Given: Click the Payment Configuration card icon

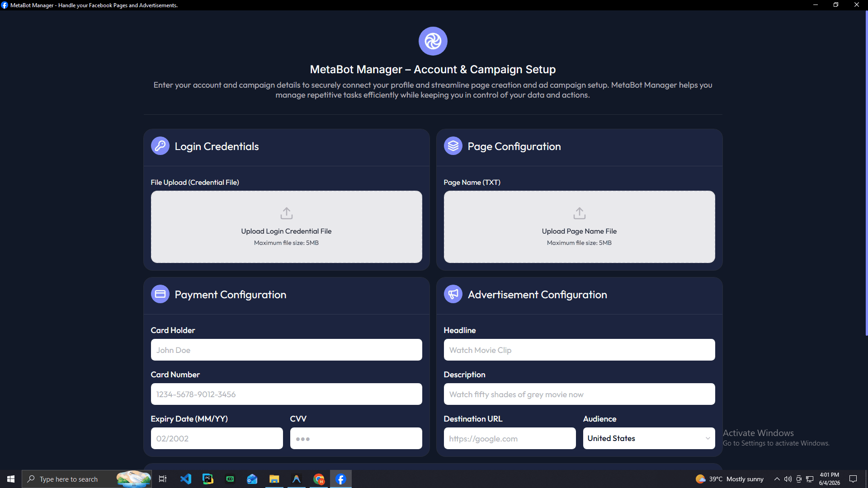Looking at the screenshot, I should 160,294.
